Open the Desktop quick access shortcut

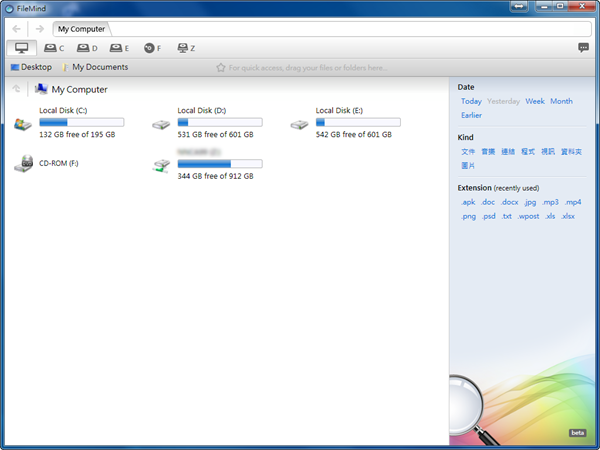31,67
